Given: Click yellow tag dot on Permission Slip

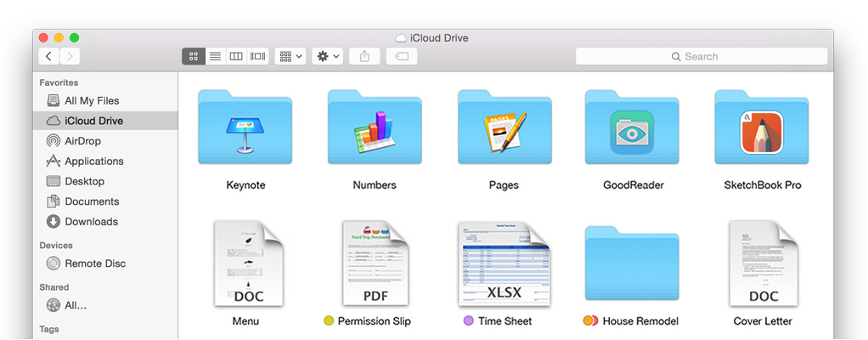Looking at the screenshot, I should [x=329, y=320].
